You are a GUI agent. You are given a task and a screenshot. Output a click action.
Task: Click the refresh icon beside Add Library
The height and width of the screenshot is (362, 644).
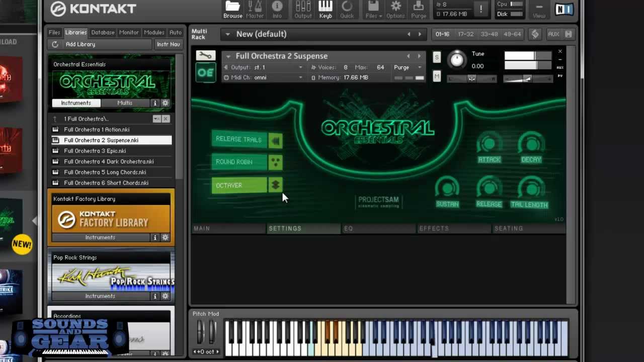pos(55,44)
